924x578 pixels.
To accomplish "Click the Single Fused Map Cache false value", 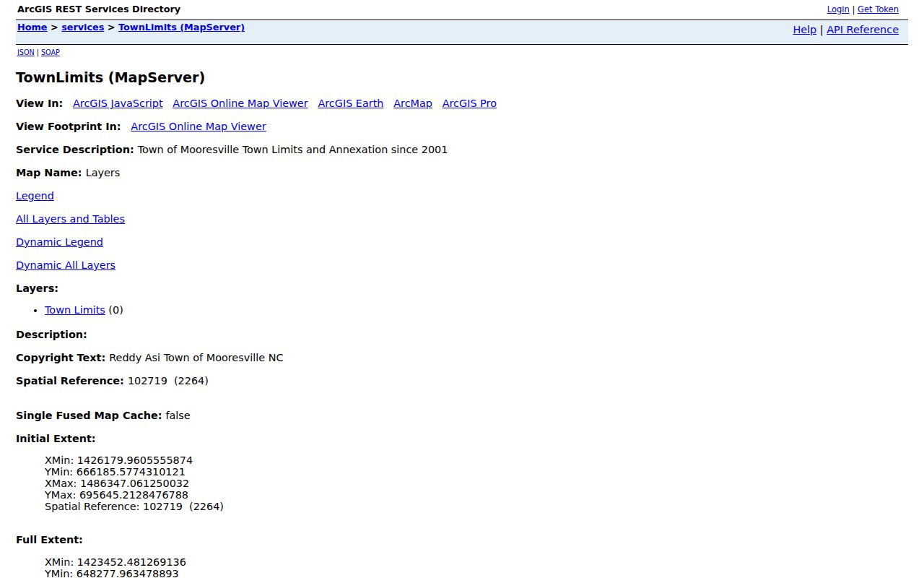I will point(178,415).
